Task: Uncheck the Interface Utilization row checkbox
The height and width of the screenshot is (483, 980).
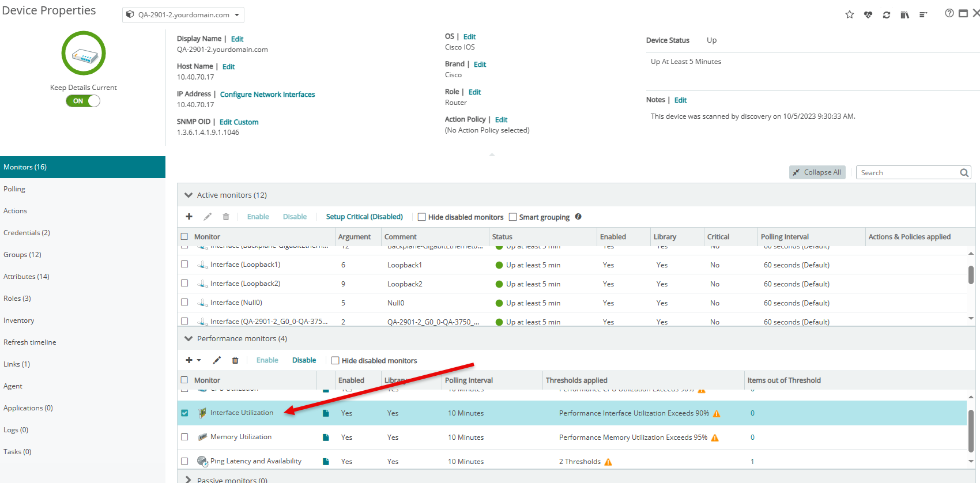Action: coord(184,413)
